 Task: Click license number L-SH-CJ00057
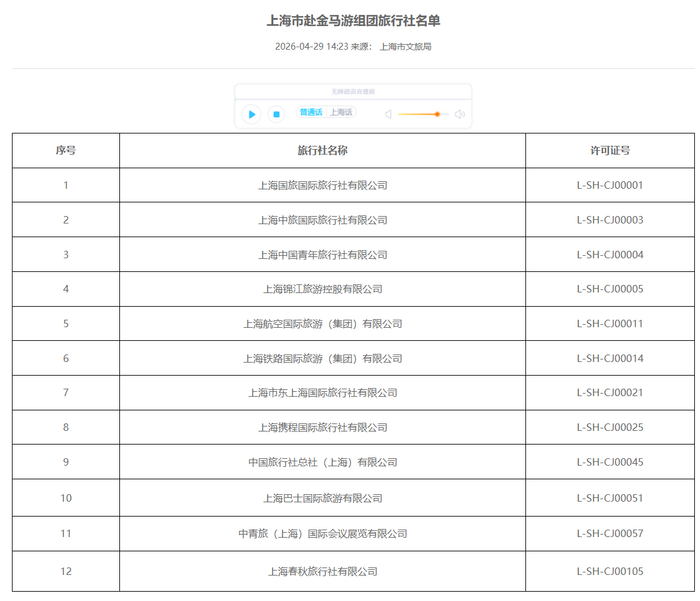tap(610, 534)
